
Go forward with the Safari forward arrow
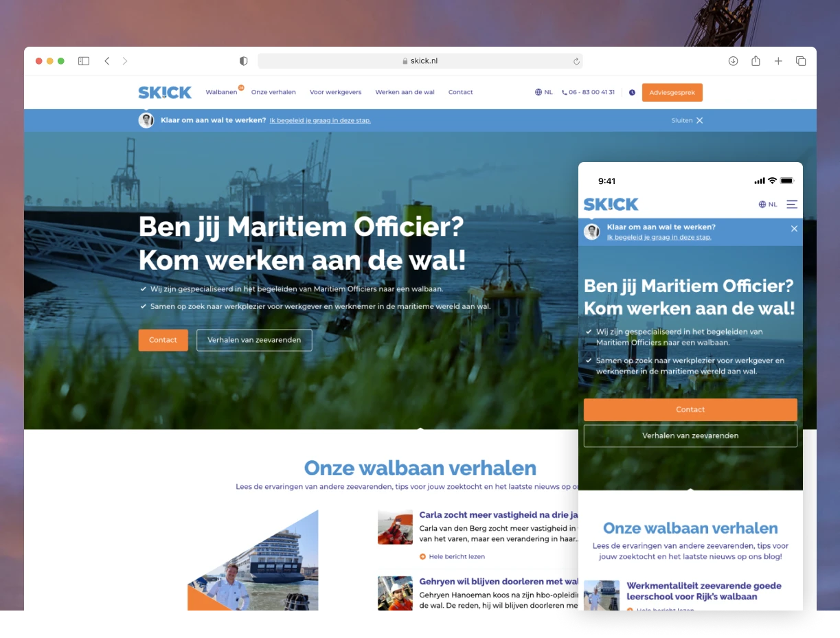125,61
